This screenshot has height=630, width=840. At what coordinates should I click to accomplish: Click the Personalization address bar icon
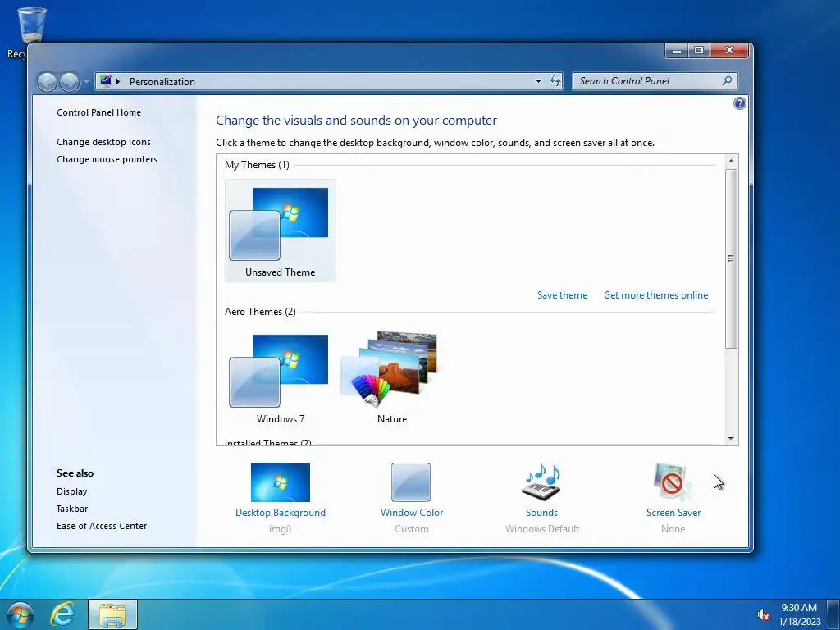coord(106,81)
